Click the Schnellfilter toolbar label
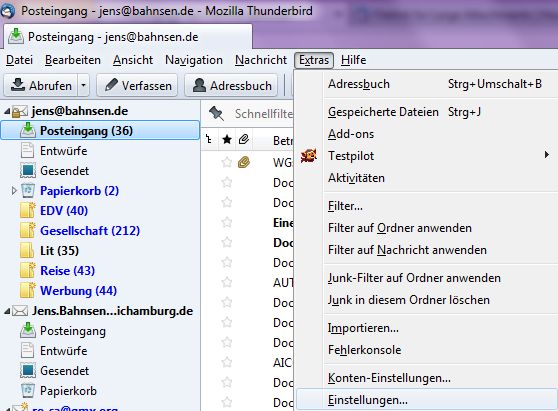This screenshot has width=558, height=411. [264, 114]
